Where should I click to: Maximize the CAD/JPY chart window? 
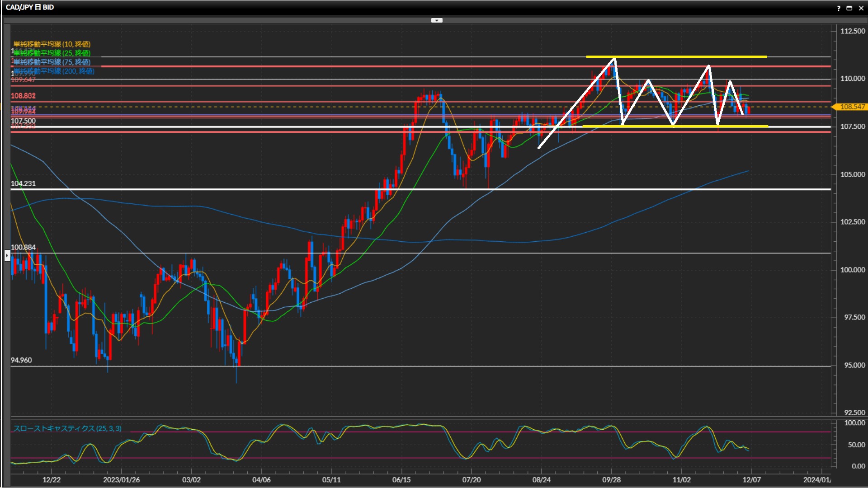click(849, 8)
